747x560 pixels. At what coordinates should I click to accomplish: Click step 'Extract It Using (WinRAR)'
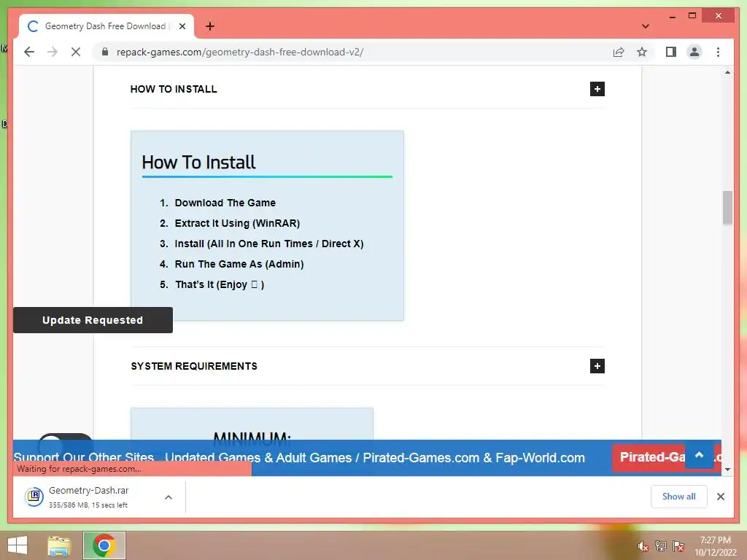[x=237, y=223]
